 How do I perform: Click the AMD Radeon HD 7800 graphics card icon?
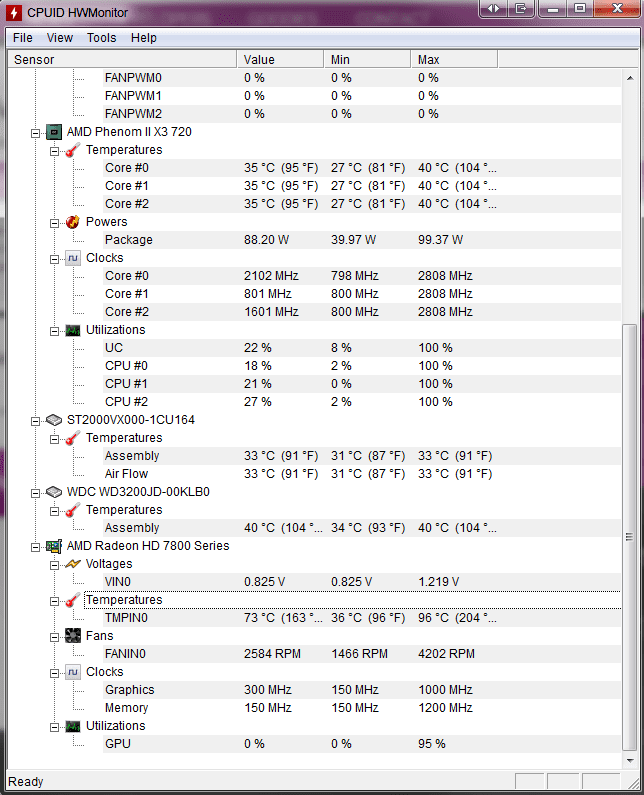click(x=54, y=546)
